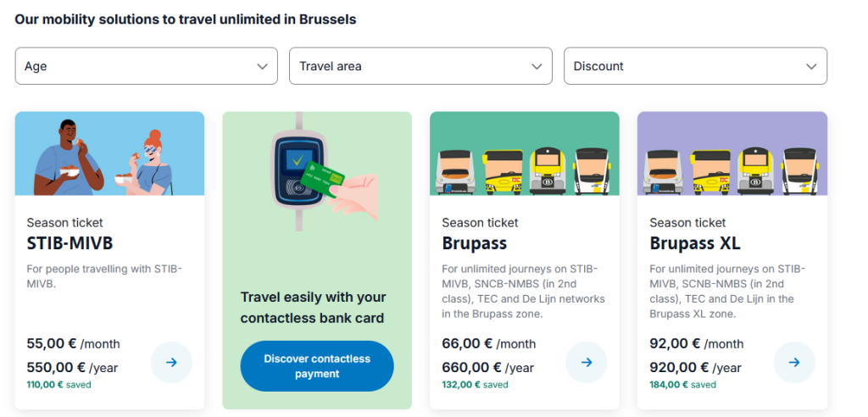Viewport: 868px width, 417px height.
Task: Click the Brupass XL 920,00 € yearly price
Action: coord(675,367)
